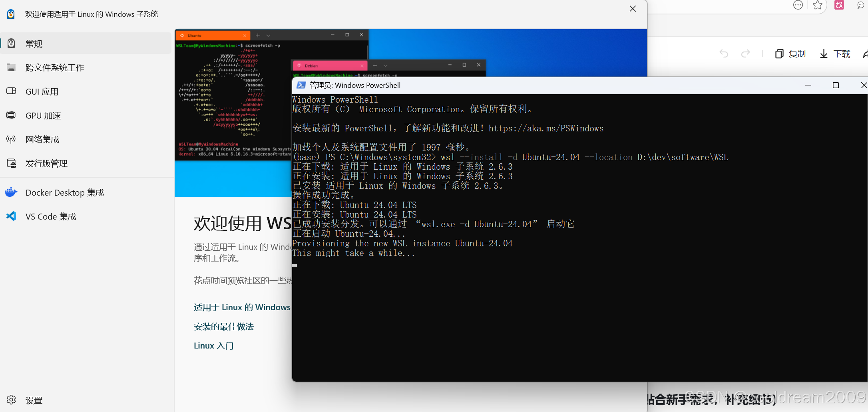The height and width of the screenshot is (412, 868).
Task: Click the penguin icon beside 常规
Action: click(x=11, y=43)
